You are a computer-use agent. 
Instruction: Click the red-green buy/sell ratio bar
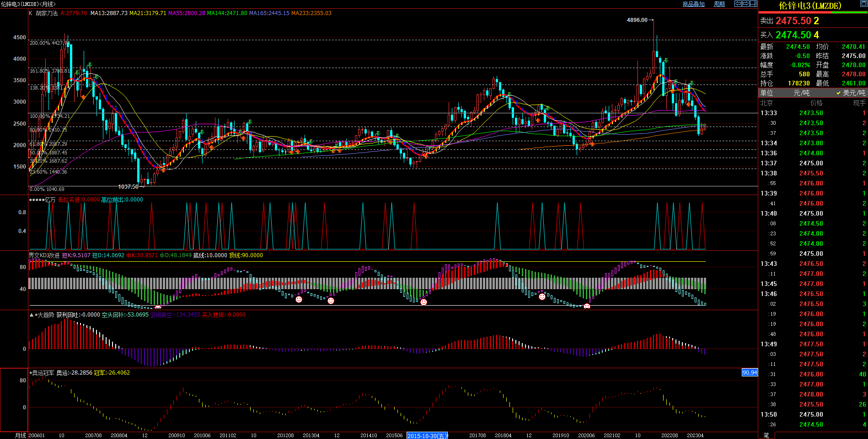[x=813, y=13]
